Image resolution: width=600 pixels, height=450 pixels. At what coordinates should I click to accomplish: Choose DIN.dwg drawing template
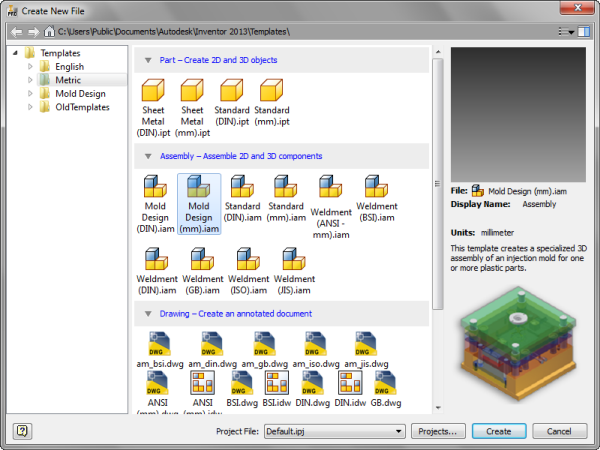tap(313, 390)
